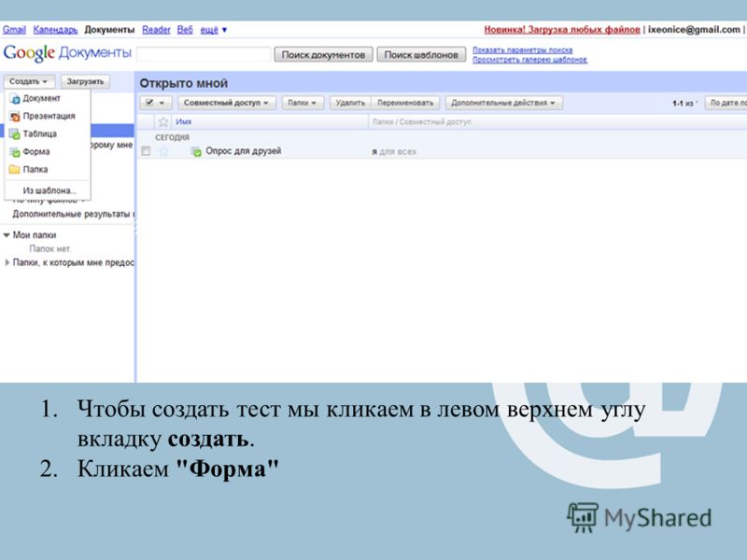Open the Создать dropdown button

(x=29, y=81)
